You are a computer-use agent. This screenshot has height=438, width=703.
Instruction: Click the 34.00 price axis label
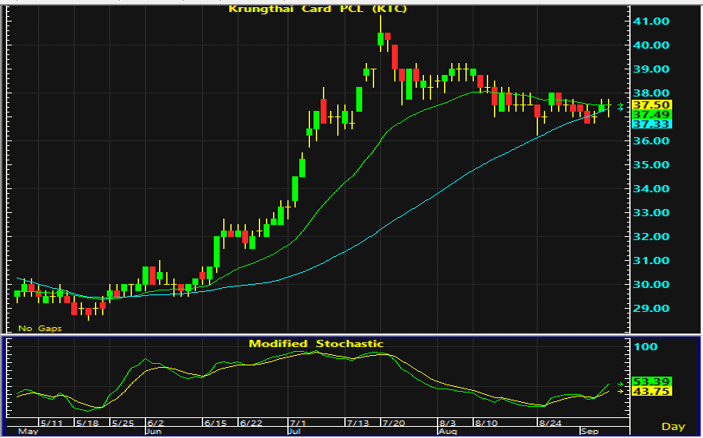(x=651, y=189)
